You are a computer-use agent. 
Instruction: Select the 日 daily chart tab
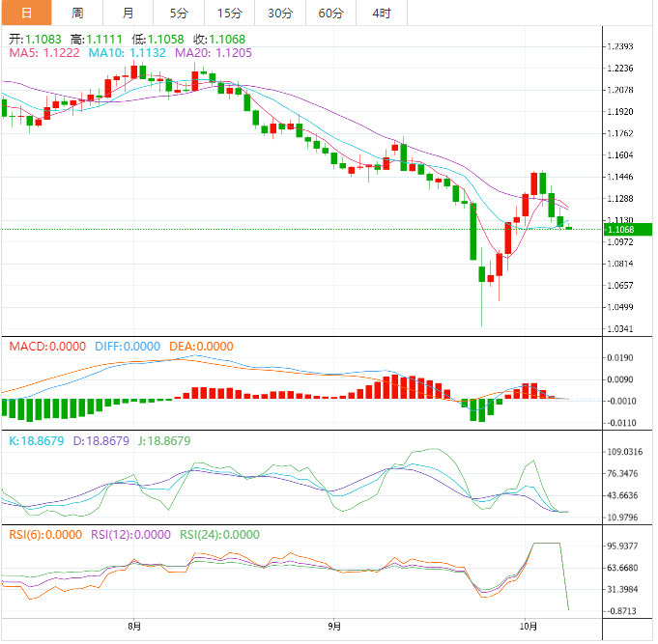[27, 13]
